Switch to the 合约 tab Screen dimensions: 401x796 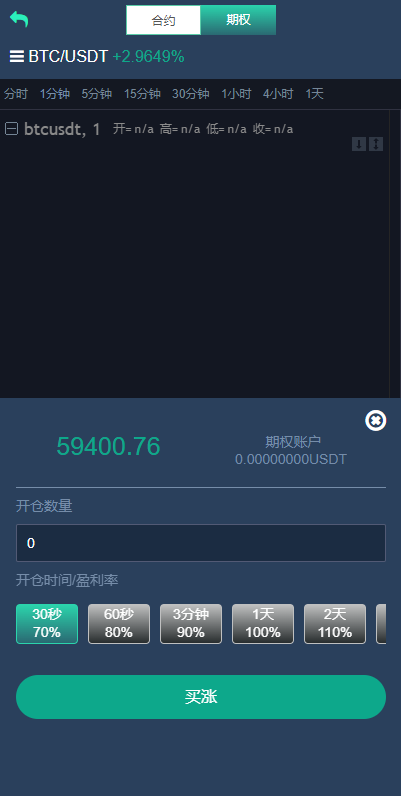tap(163, 20)
